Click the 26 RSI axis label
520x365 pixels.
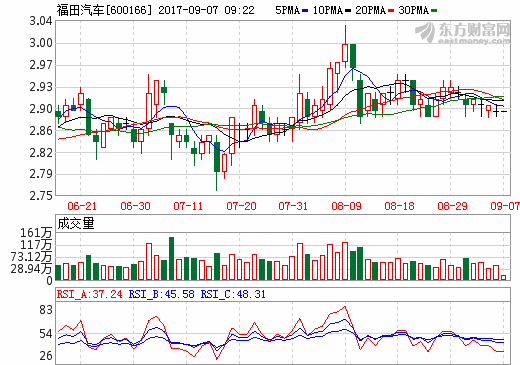click(x=46, y=356)
